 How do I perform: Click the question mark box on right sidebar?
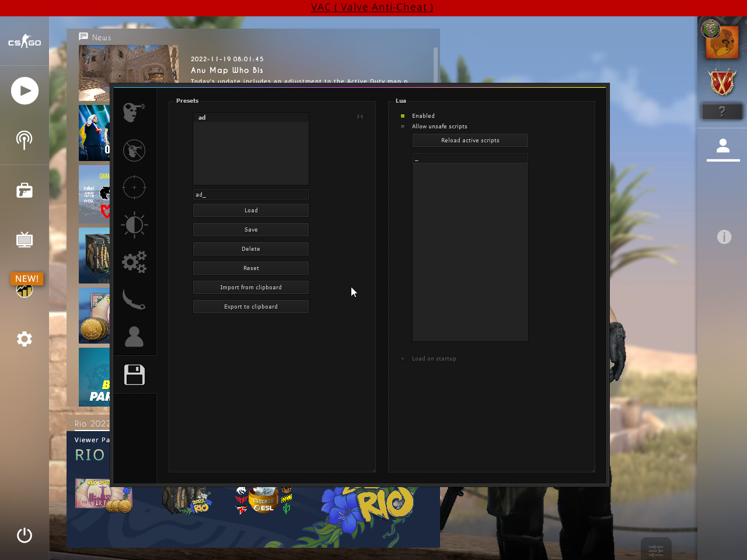[722, 111]
